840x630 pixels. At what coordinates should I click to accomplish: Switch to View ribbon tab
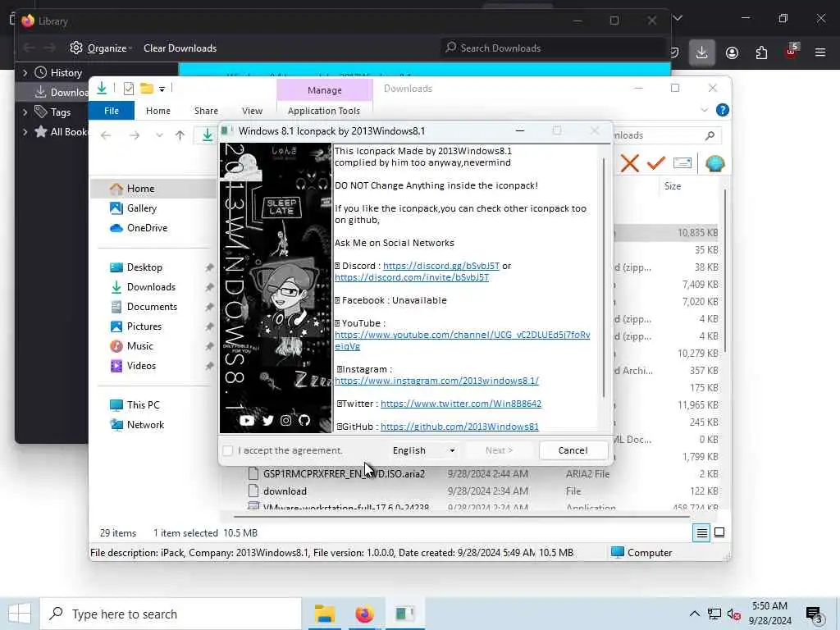[252, 111]
